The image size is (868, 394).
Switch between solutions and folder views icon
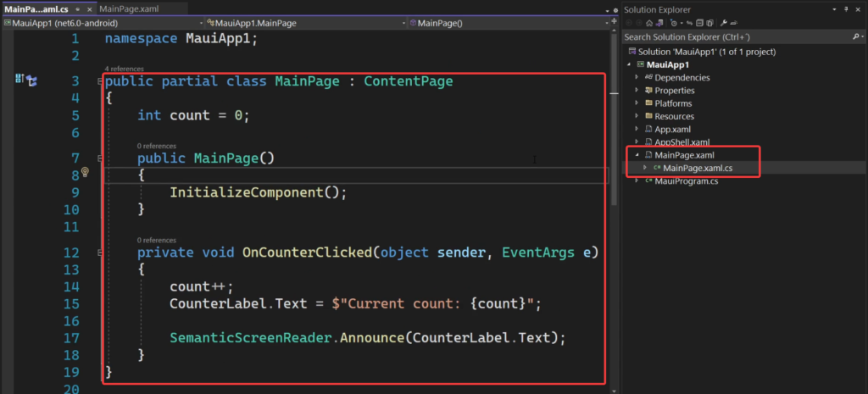pos(659,23)
